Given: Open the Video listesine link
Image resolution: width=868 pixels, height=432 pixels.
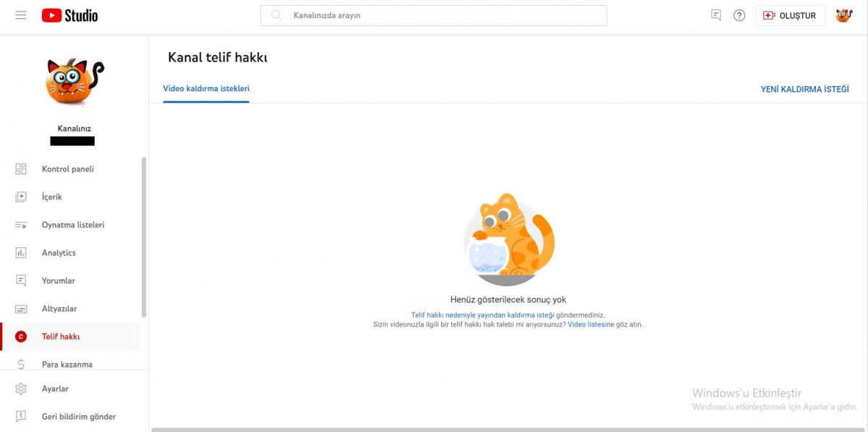Looking at the screenshot, I should [x=591, y=324].
